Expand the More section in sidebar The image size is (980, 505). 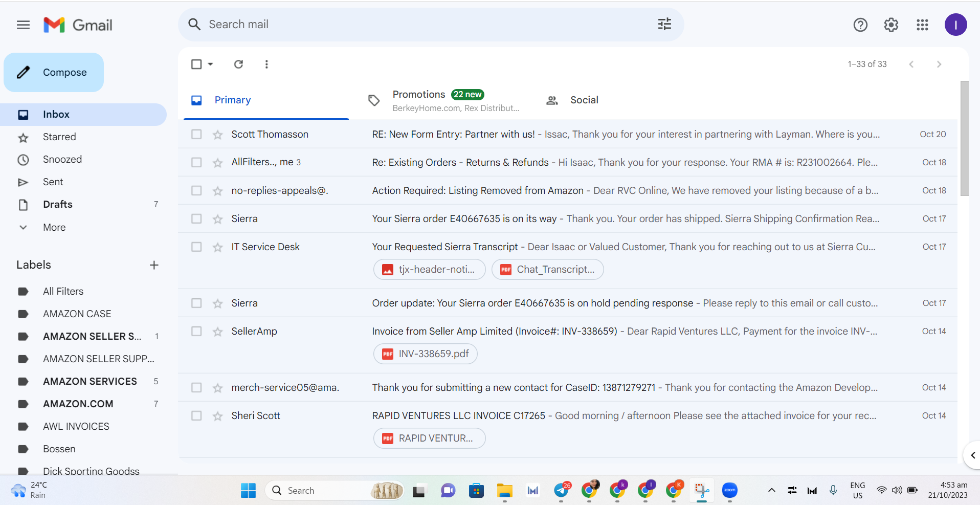(x=54, y=227)
